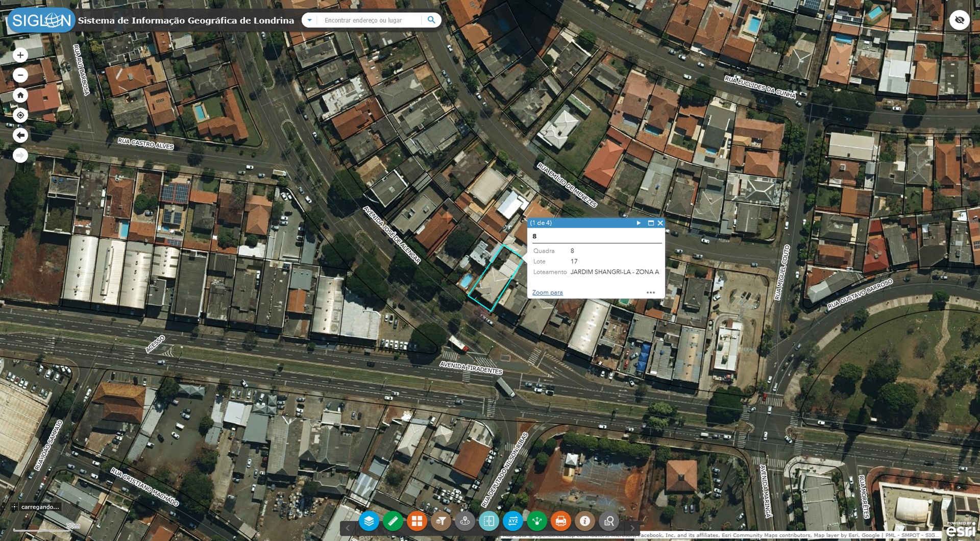Viewport: 980px width, 541px height.
Task: Click the 'Loteamento' field label
Action: click(550, 272)
